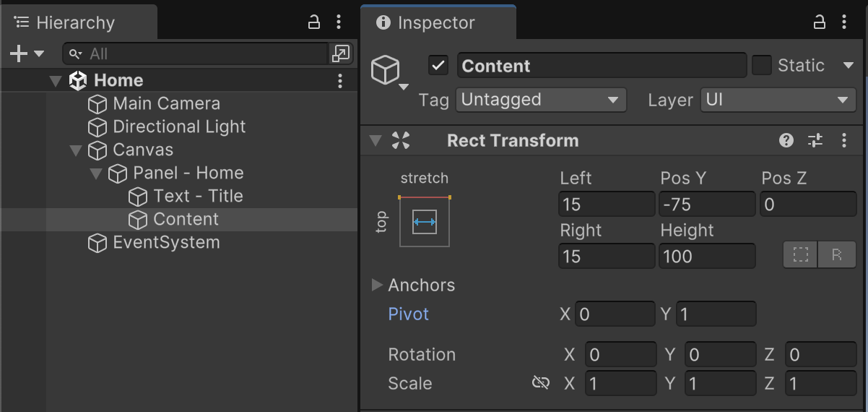This screenshot has width=868, height=412.
Task: Click the Pos Y input field
Action: [x=706, y=205]
